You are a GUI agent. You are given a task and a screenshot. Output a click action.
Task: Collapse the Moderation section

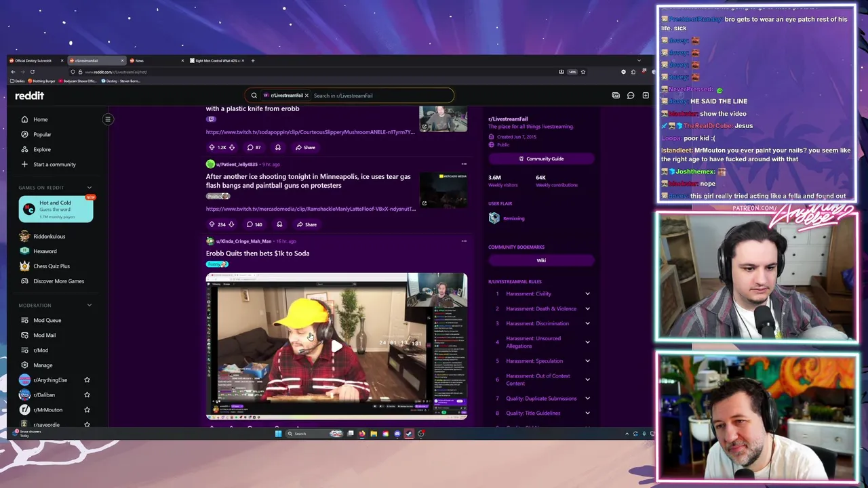(89, 306)
